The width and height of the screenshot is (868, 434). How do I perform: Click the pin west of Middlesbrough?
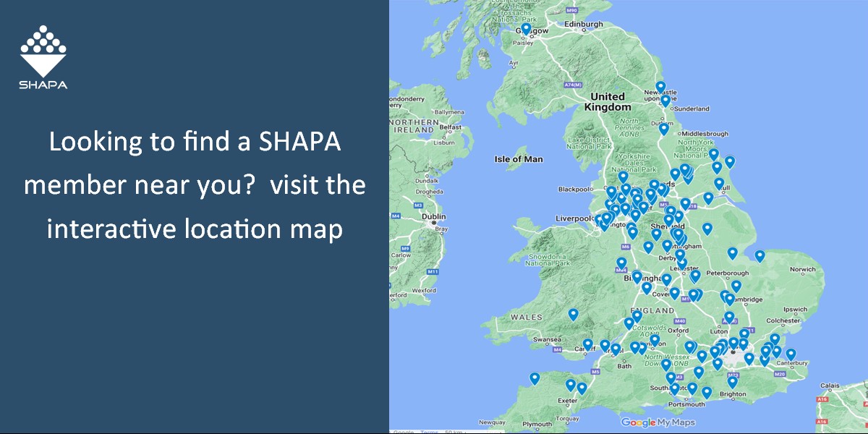(x=664, y=129)
